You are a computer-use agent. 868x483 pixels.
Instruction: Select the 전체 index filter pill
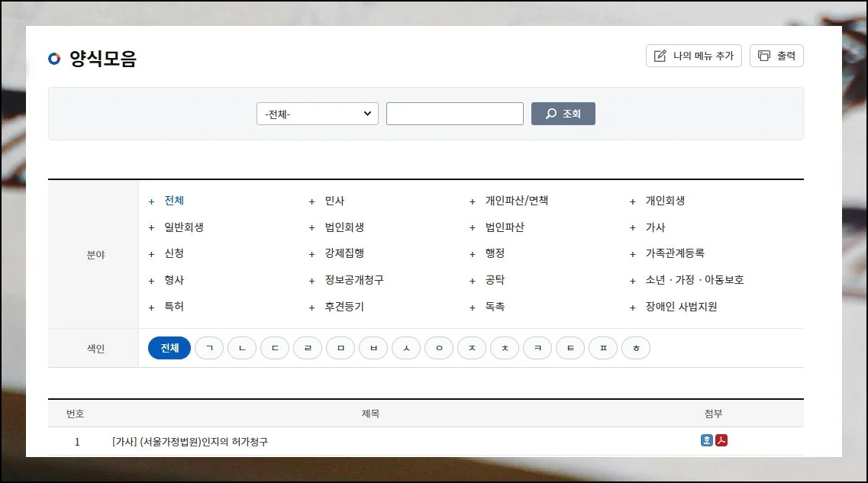pyautogui.click(x=169, y=348)
